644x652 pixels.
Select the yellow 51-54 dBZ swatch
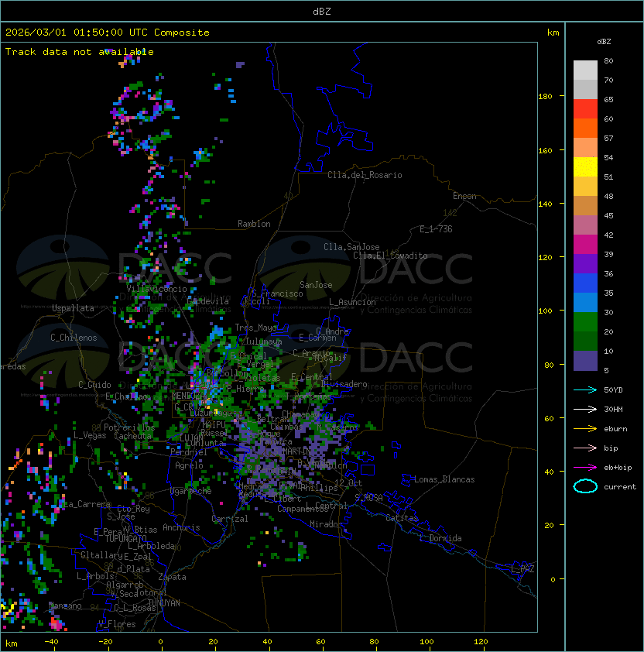point(585,166)
